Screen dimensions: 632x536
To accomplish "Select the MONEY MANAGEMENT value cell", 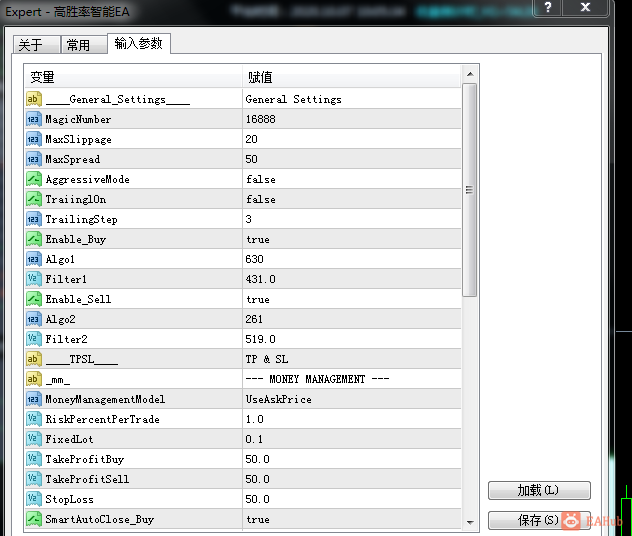I will [x=352, y=379].
